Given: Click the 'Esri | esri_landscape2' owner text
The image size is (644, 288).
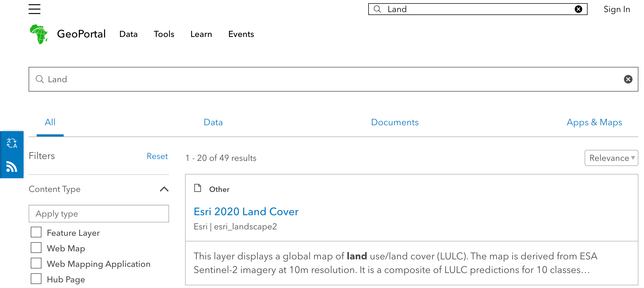Looking at the screenshot, I should [x=235, y=227].
